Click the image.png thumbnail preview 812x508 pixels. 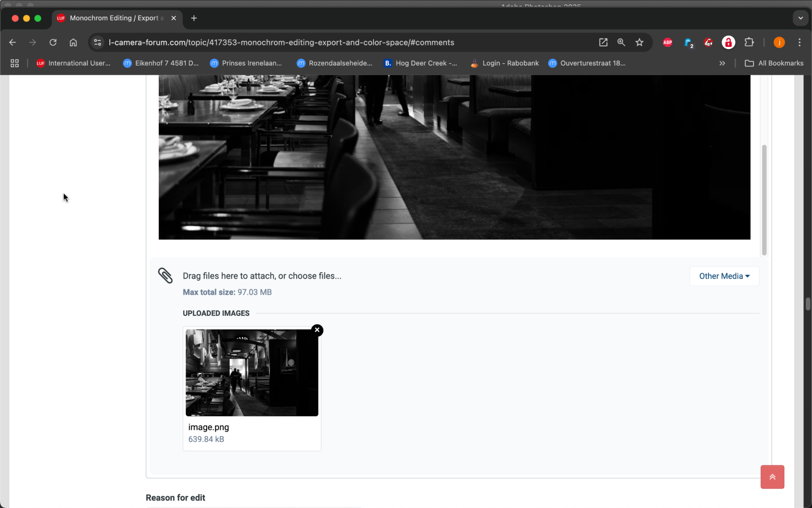(x=252, y=373)
